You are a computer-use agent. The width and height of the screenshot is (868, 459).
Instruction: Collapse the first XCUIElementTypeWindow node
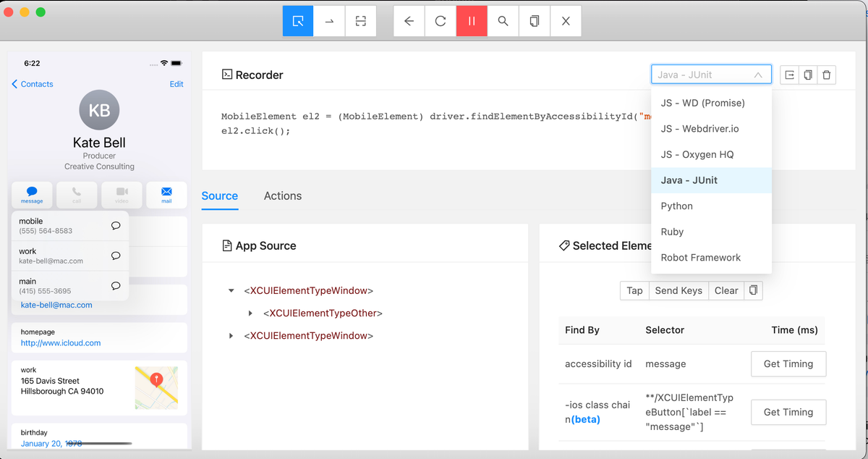coord(231,290)
